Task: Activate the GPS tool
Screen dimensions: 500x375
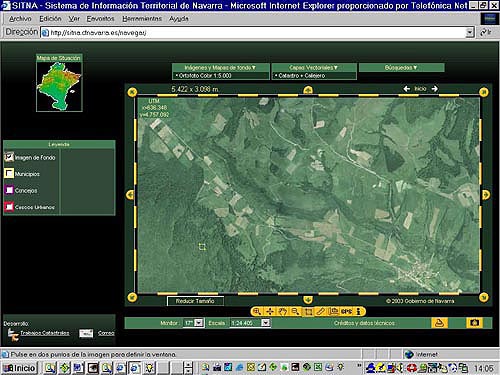Action: (346, 311)
